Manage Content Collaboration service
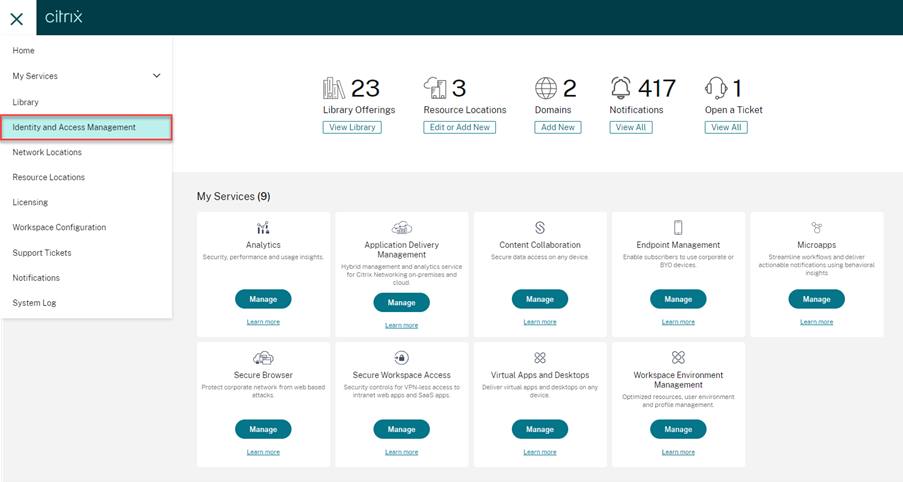The width and height of the screenshot is (903, 482). (x=540, y=299)
